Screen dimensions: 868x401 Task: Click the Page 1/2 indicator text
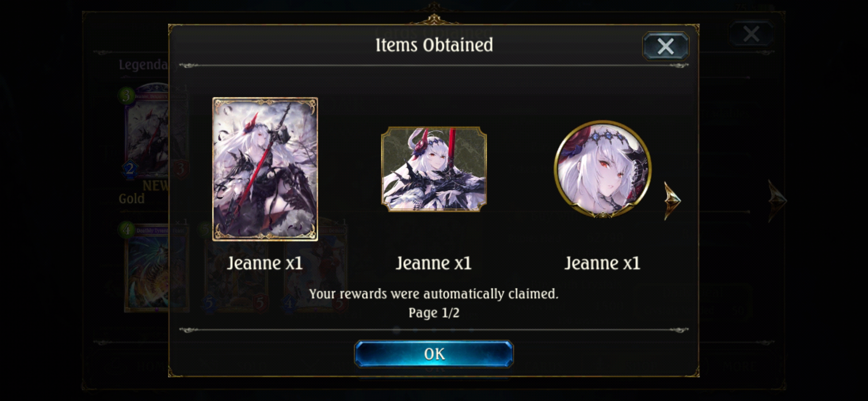click(434, 313)
